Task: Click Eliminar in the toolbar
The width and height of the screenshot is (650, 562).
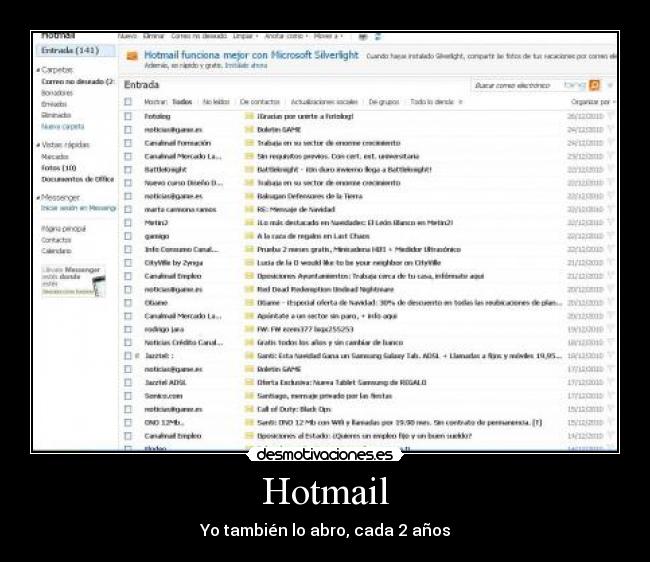Action: tap(153, 36)
